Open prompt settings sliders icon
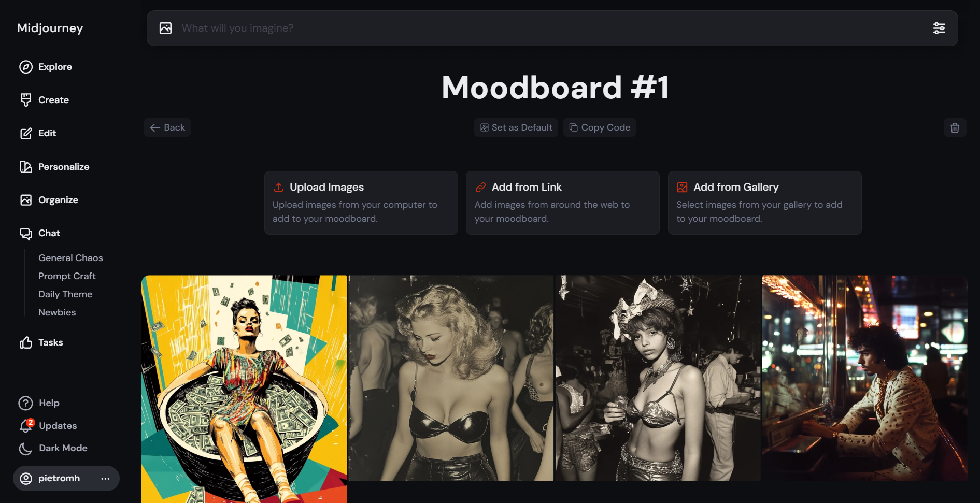 [x=939, y=28]
